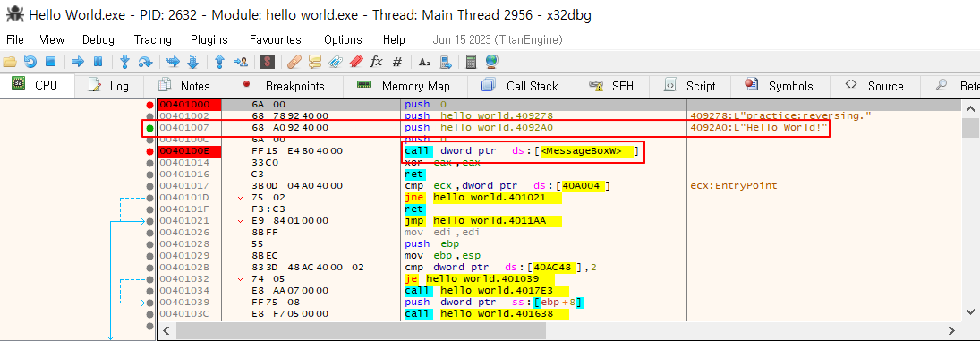Click the horizontal scrollbar right arrow
This screenshot has height=341, width=980.
pyautogui.click(x=951, y=330)
